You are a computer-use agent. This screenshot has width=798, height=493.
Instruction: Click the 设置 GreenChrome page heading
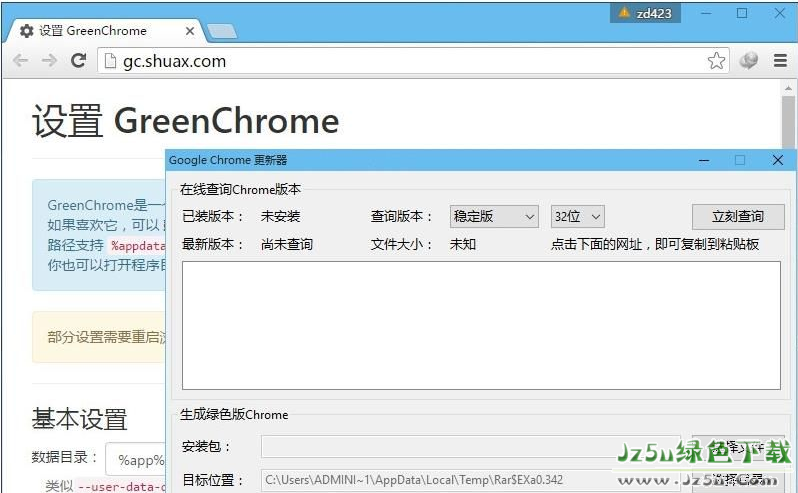pyautogui.click(x=186, y=121)
